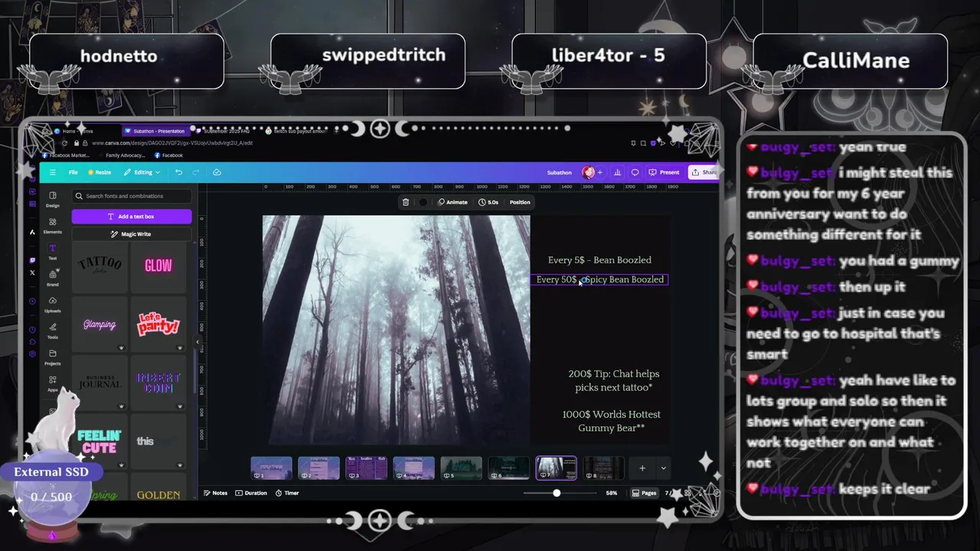Screen dimensions: 980x551
Task: Choose the Business Journal font combination
Action: 100,383
